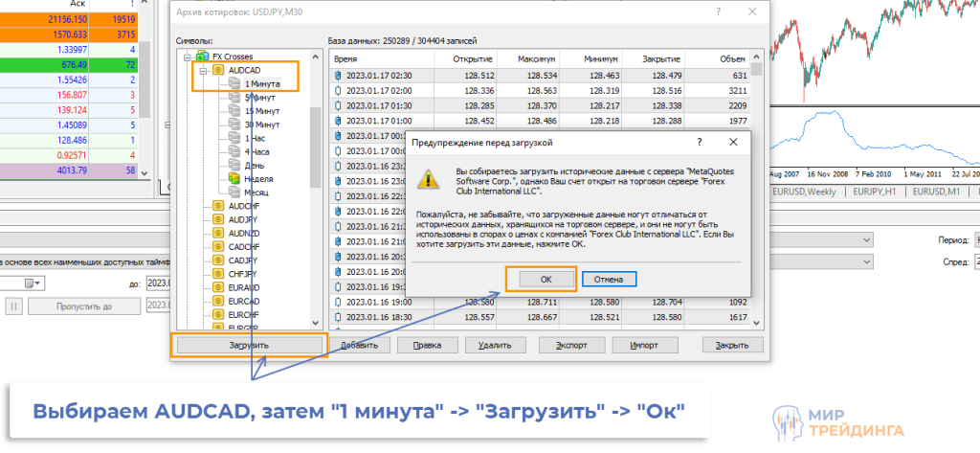Select the 2023.01.17 02:30 quote row
Screen dimensions: 980x453
pyautogui.click(x=377, y=77)
